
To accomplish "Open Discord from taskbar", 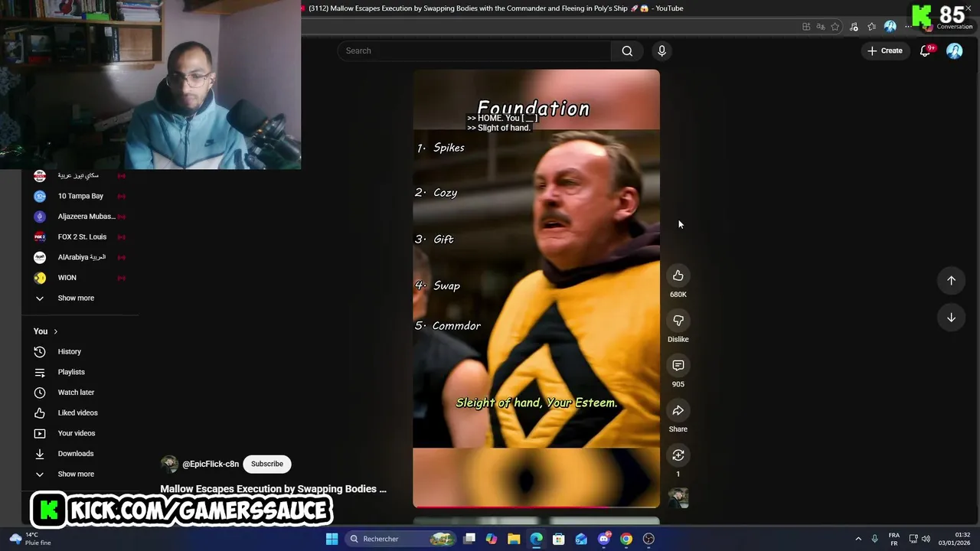I will coord(604,539).
